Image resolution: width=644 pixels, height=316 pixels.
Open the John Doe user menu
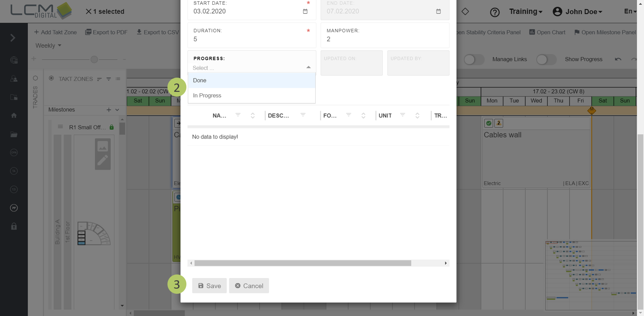577,12
